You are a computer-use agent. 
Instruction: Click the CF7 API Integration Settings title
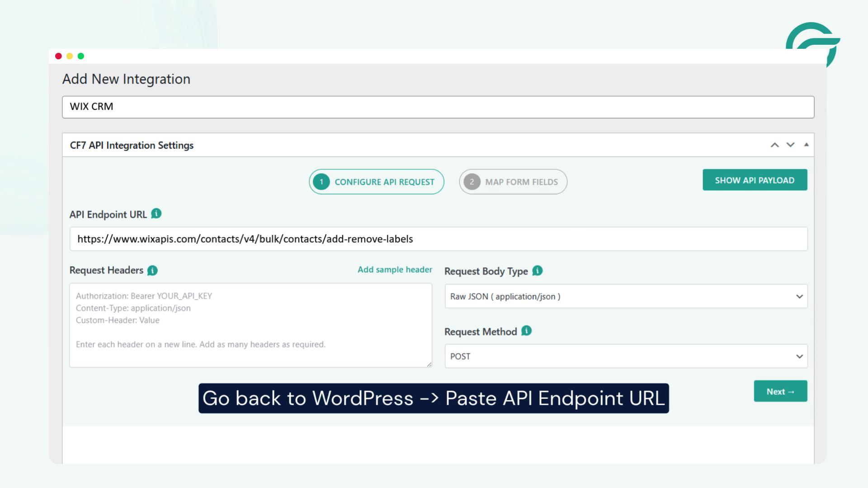point(132,145)
